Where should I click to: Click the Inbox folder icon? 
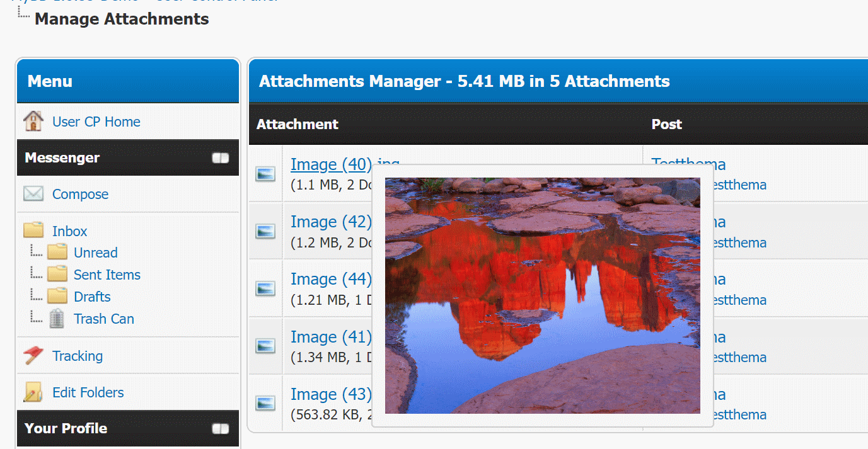[x=33, y=230]
